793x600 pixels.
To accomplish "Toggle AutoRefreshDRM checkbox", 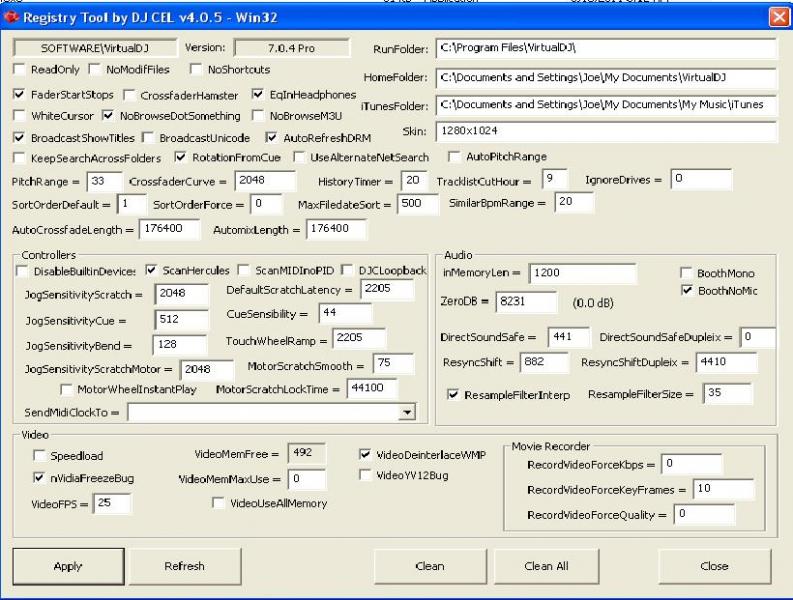I will coord(272,138).
